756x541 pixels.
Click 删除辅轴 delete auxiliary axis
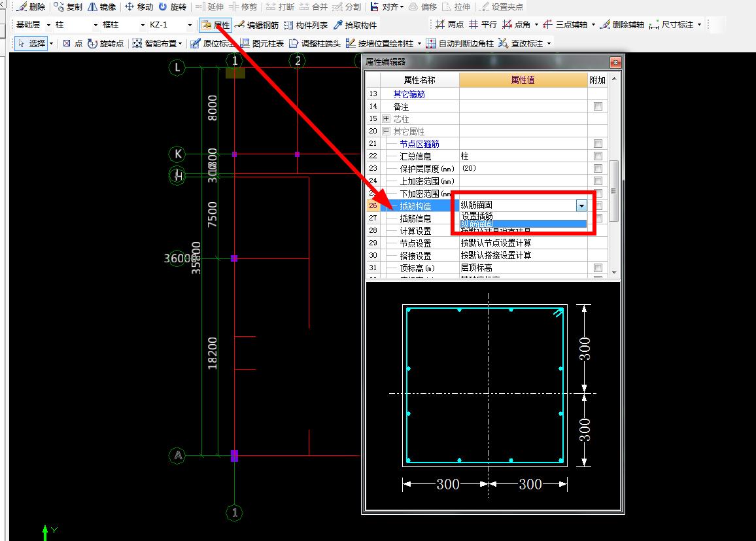(623, 25)
